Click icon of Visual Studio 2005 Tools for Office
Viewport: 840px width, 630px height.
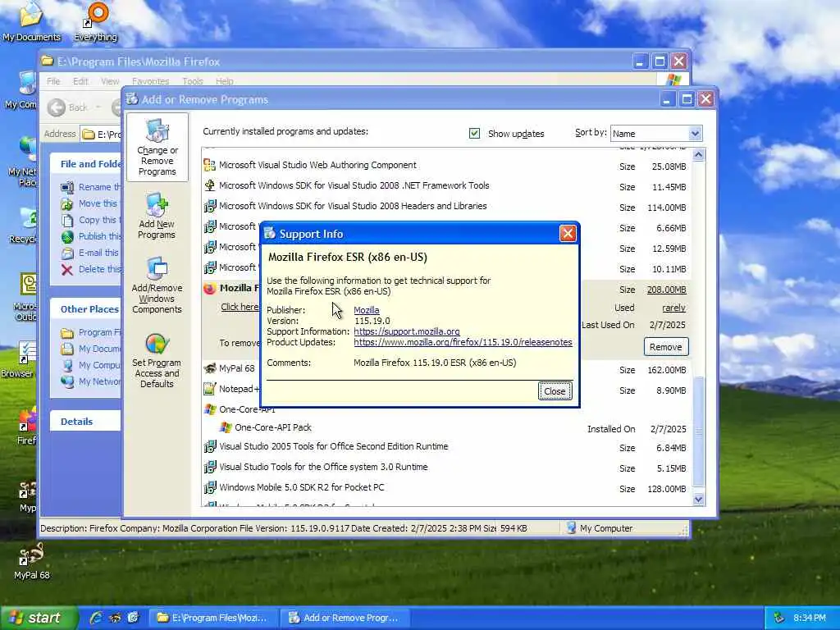coord(209,446)
